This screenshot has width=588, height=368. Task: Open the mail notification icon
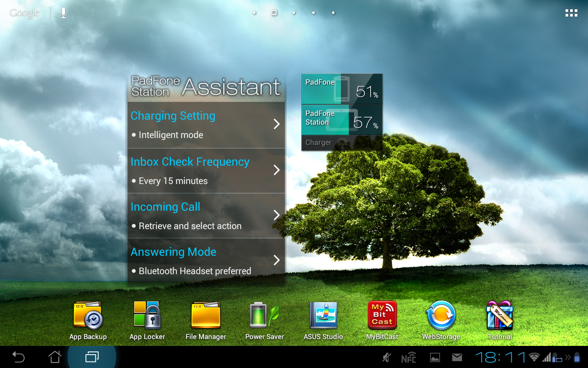(x=457, y=357)
